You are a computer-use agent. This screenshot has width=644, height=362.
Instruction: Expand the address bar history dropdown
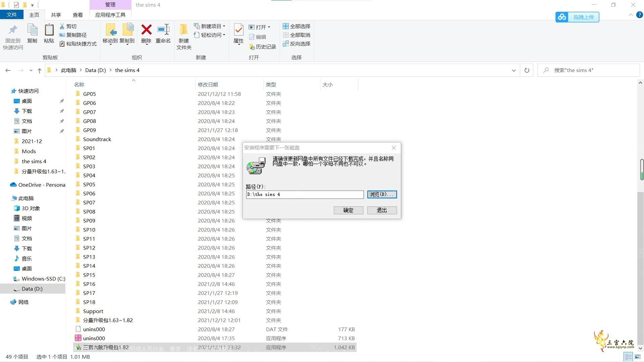click(x=514, y=70)
